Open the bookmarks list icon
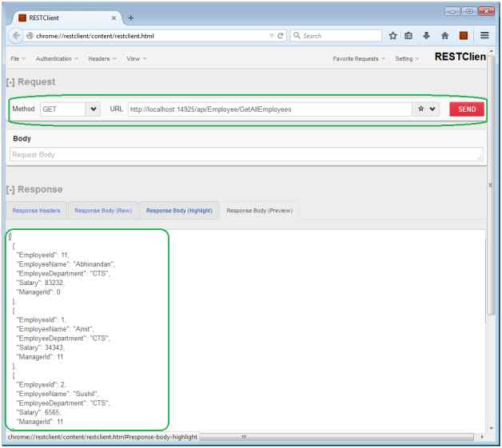The image size is (502, 448). pos(408,36)
